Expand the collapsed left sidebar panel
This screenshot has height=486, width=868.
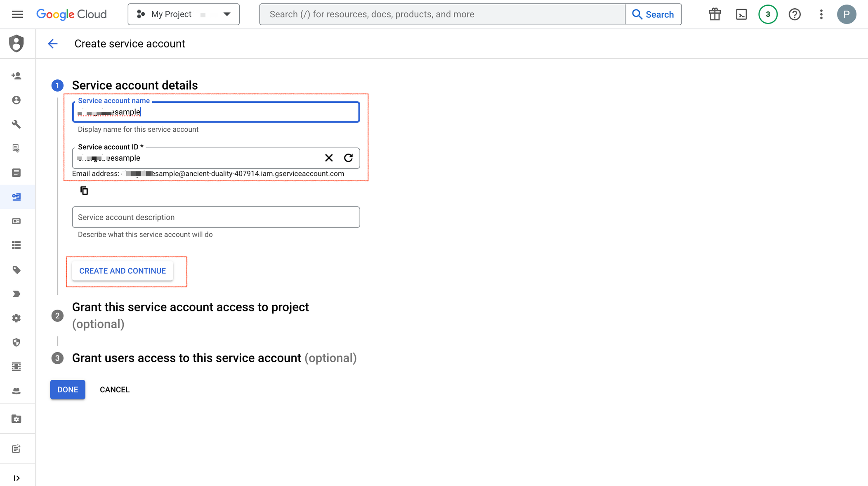(x=17, y=478)
